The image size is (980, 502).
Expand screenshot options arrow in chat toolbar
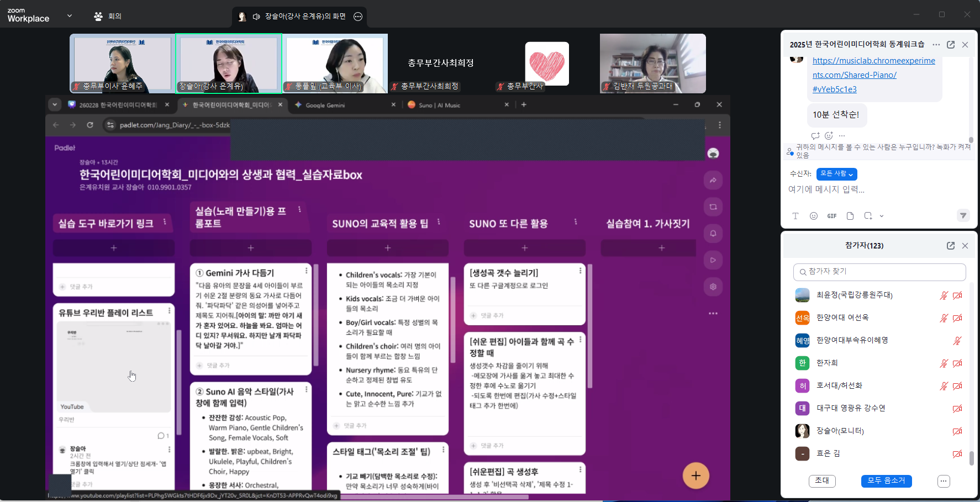pyautogui.click(x=882, y=216)
